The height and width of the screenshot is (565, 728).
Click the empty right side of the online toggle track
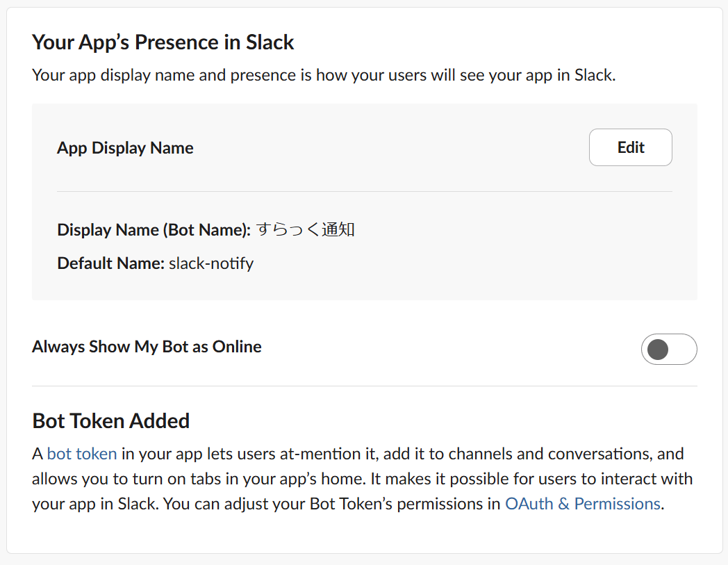pos(682,349)
